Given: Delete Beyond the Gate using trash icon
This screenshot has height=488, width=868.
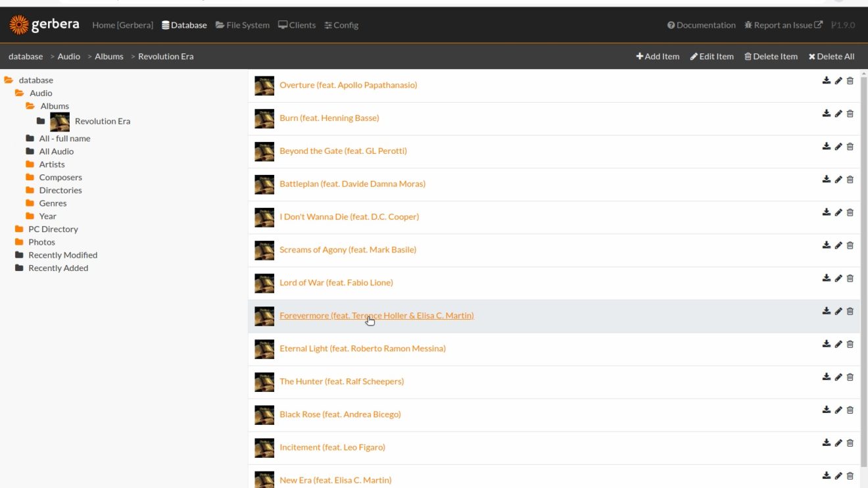Looking at the screenshot, I should point(850,147).
